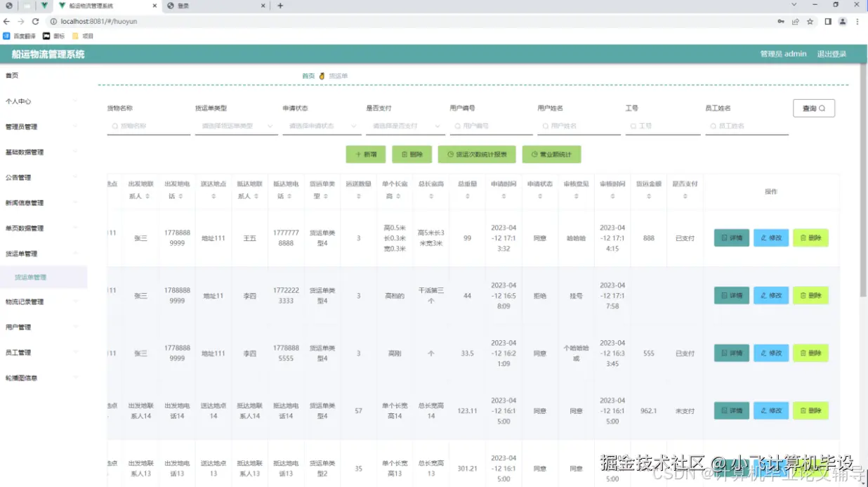Sort table by 出发地联系人 column
This screenshot has height=487, width=868.
coord(147,197)
